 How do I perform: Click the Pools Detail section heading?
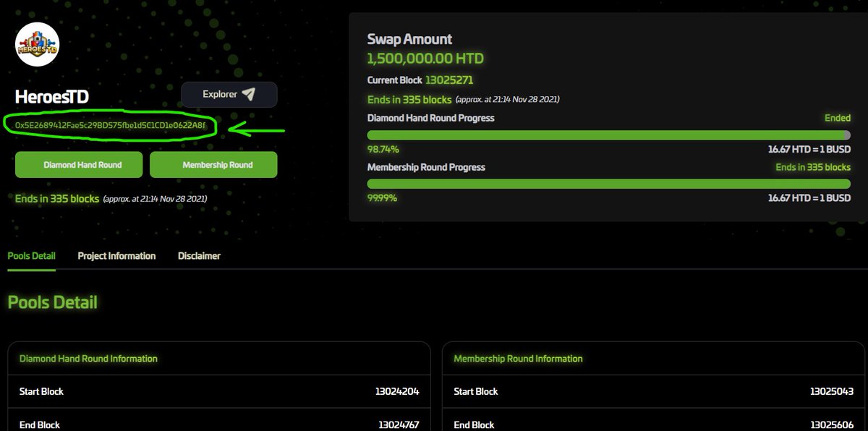(x=53, y=302)
